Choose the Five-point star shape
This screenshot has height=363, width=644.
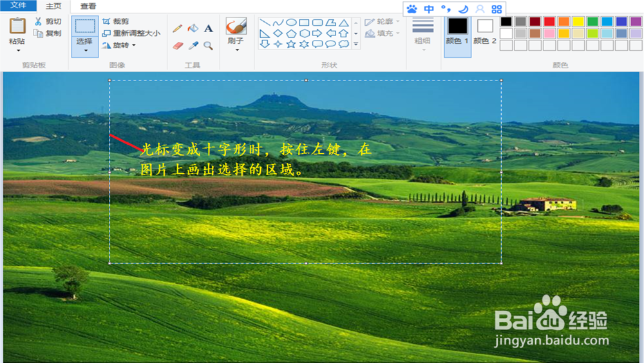291,44
